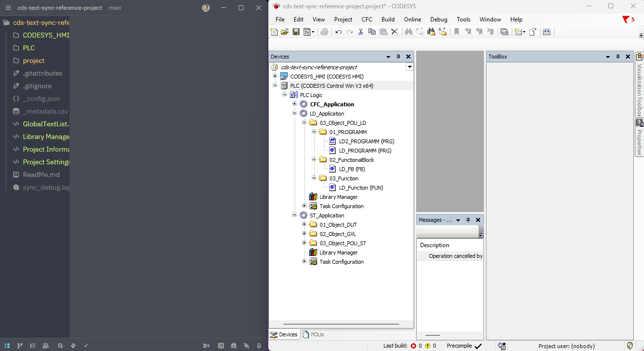Click the Find binoculars icon
This screenshot has width=644, height=351.
(x=408, y=32)
